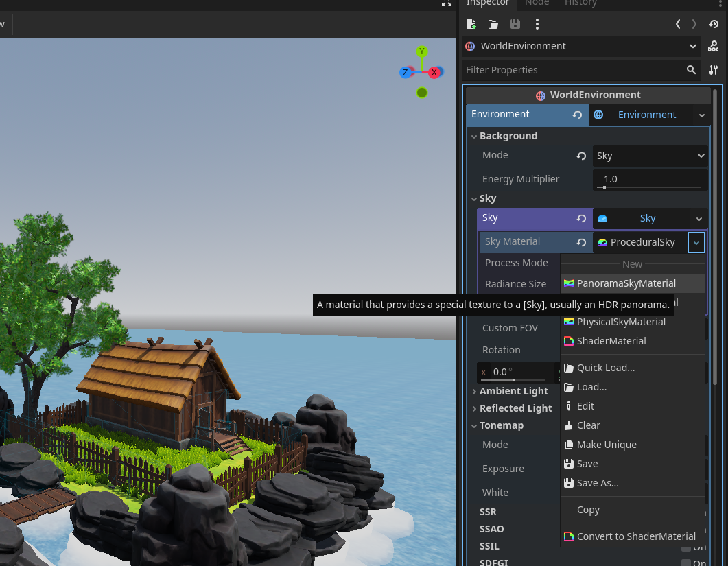Image resolution: width=728 pixels, height=566 pixels.
Task: Toggle the SDFGI On checkbox
Action: tap(686, 563)
